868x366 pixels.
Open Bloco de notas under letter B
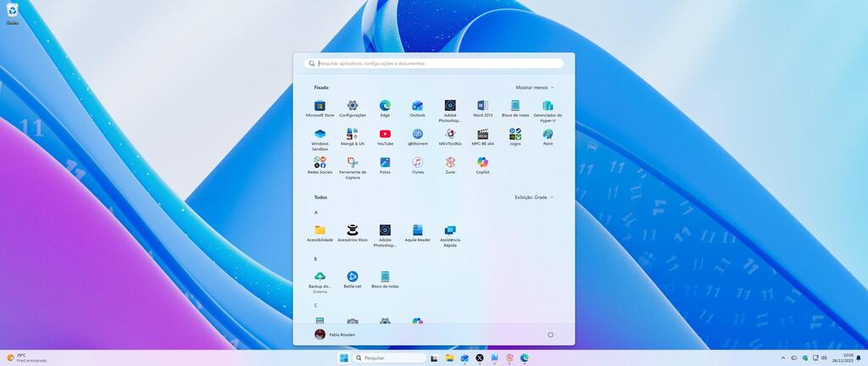pyautogui.click(x=386, y=280)
